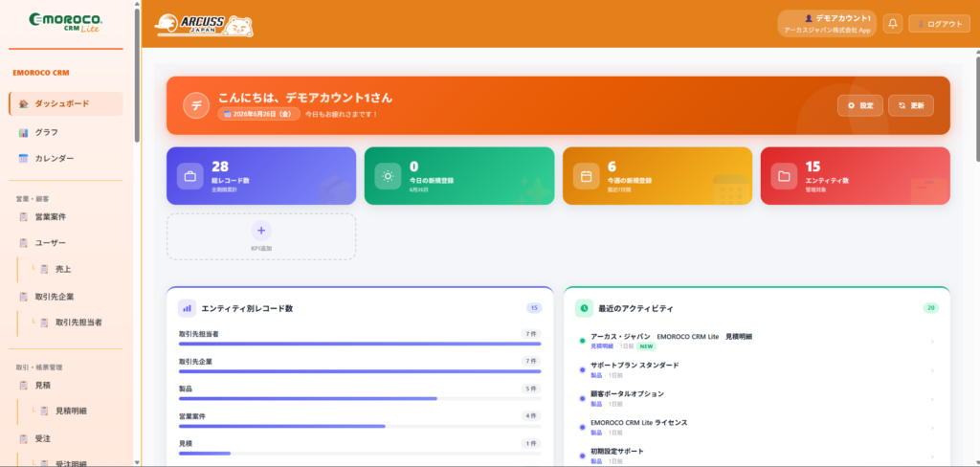980x467 pixels.
Task: Click the sun icon on 今日の新規登録 card
Action: tap(389, 176)
